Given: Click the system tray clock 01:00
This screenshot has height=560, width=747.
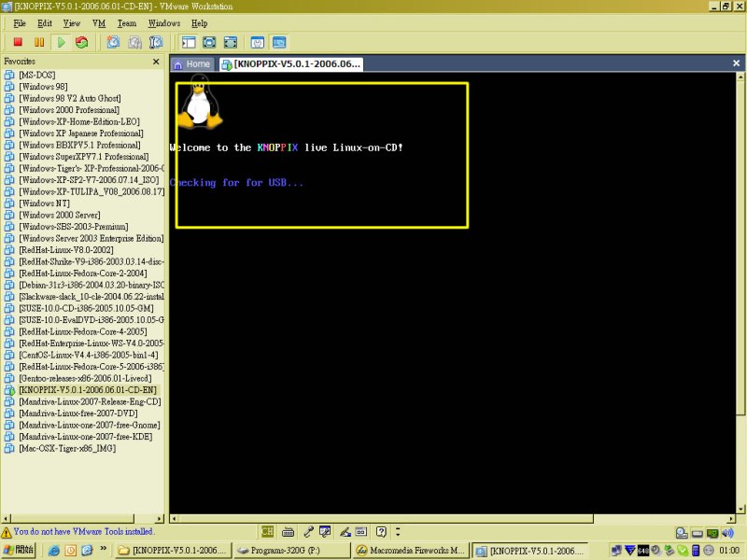Looking at the screenshot, I should point(729,551).
